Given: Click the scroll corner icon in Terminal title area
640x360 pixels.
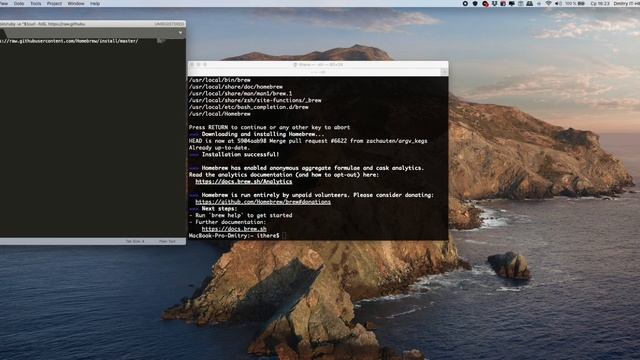Looking at the screenshot, I should click(444, 72).
